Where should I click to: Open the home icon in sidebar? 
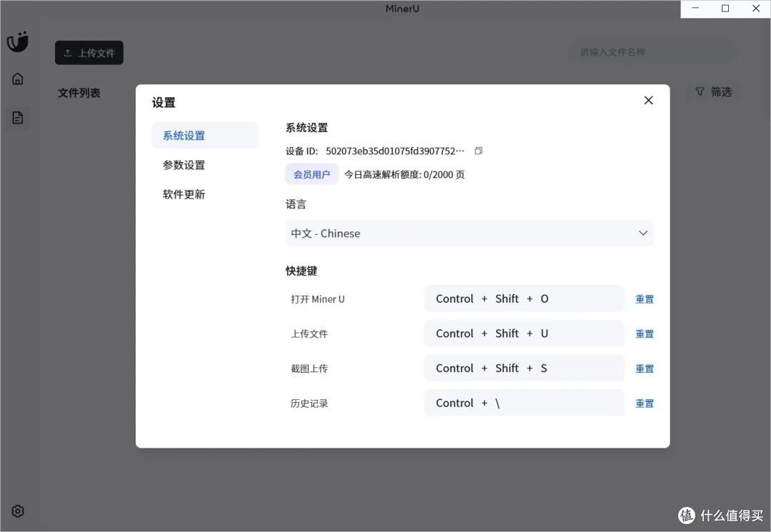click(x=18, y=79)
